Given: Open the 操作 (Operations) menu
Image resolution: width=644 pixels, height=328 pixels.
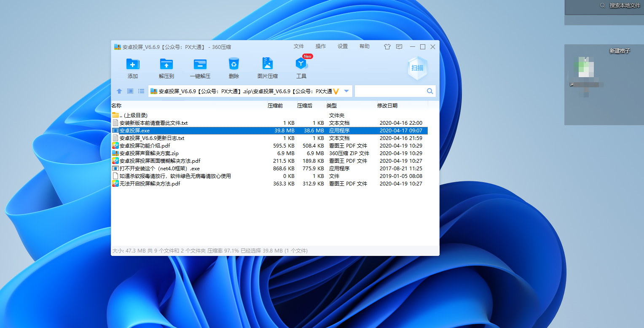Looking at the screenshot, I should [x=321, y=46].
